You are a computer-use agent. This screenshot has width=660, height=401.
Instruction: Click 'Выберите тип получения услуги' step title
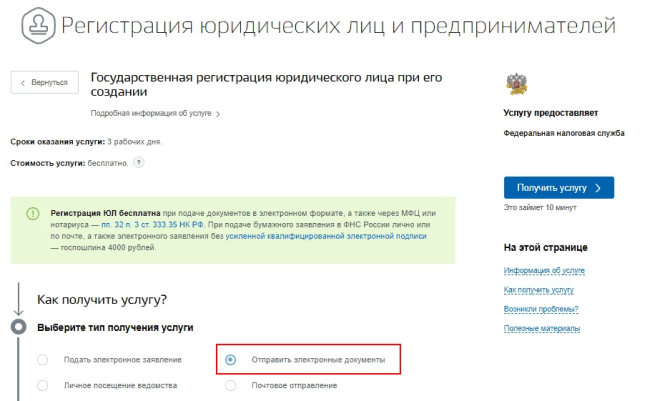pos(115,327)
